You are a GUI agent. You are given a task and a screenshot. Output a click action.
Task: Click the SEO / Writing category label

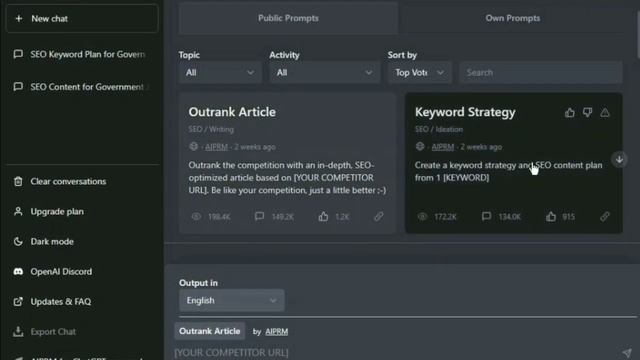[211, 129]
